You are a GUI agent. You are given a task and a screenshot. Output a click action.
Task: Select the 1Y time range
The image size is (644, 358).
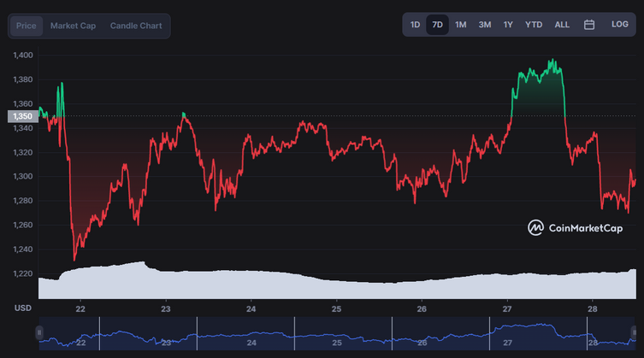[508, 25]
